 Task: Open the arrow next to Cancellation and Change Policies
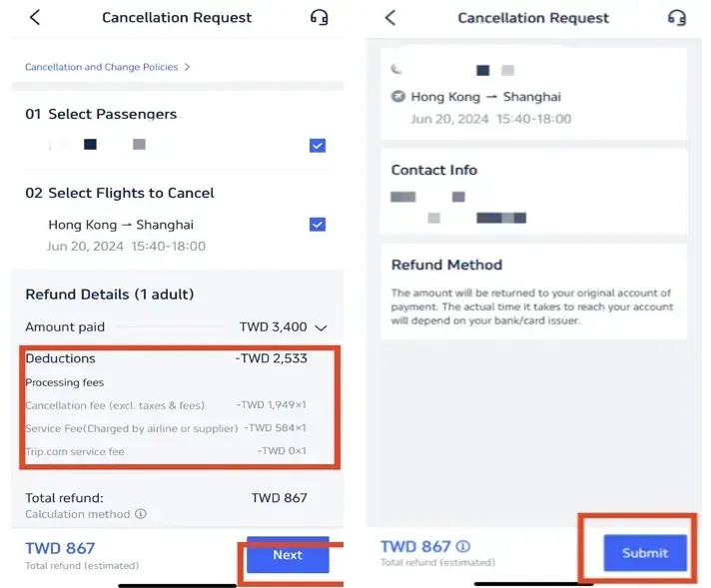tap(187, 67)
